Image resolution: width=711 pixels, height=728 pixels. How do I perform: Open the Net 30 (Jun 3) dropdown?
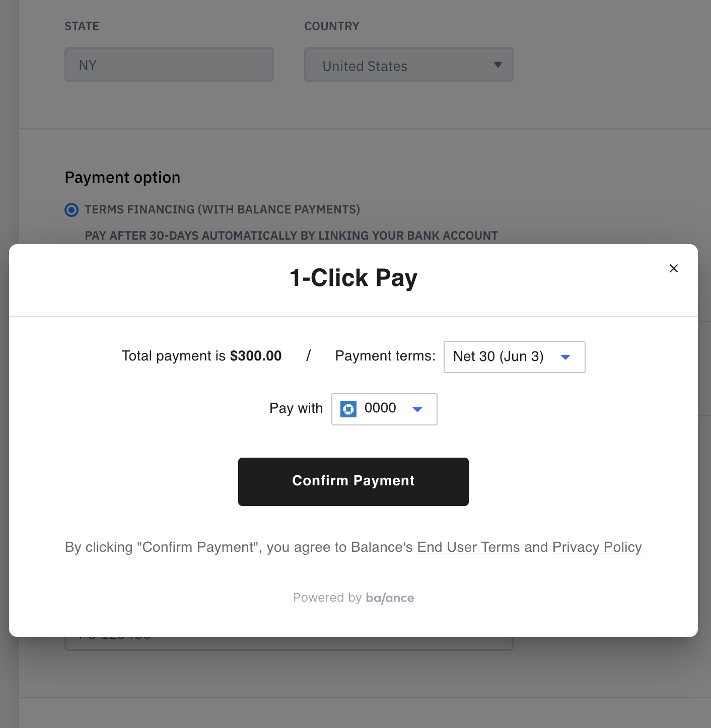coord(514,357)
